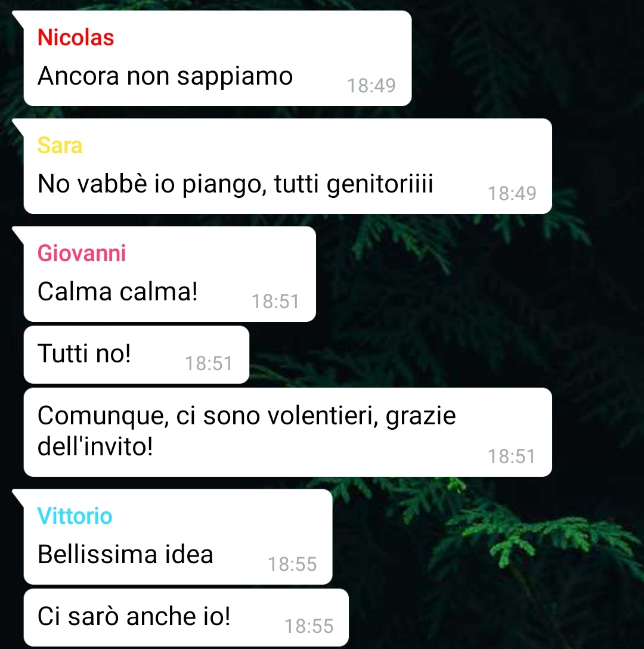This screenshot has height=649, width=644.
Task: Select the 'Ci sarò anche io!' message
Action: coord(186,617)
